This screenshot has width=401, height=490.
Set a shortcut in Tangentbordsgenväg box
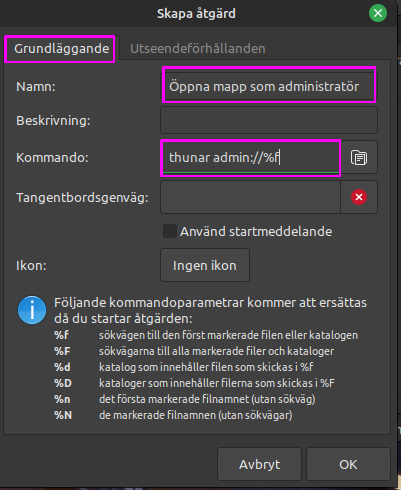click(250, 197)
